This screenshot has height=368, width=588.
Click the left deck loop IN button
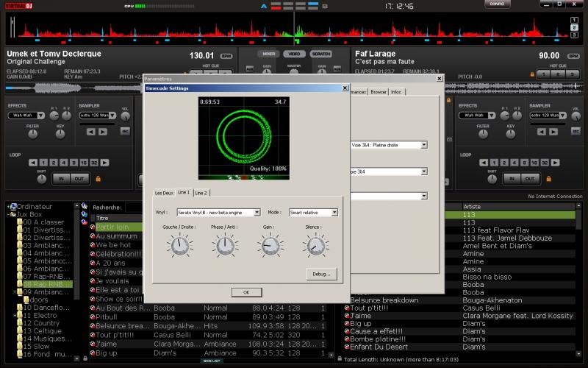pyautogui.click(x=61, y=179)
